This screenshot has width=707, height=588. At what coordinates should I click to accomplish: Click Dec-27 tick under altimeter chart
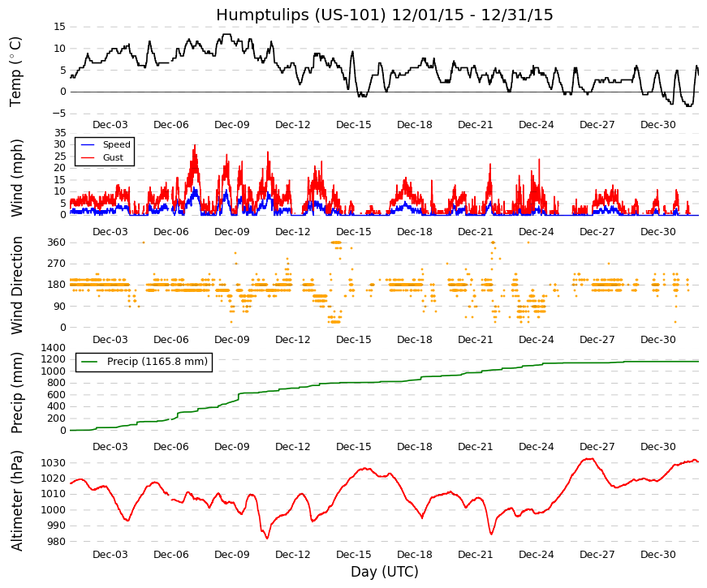click(x=597, y=555)
